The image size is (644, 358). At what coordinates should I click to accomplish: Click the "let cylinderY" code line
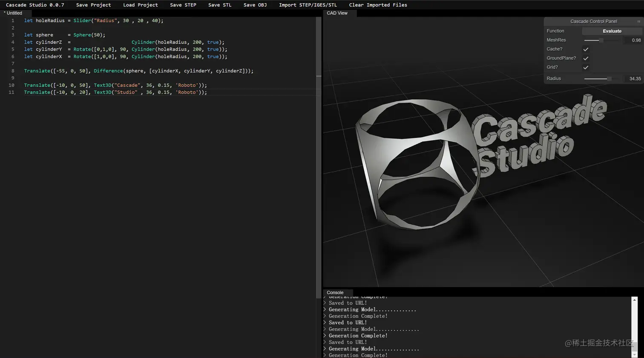[x=126, y=49]
